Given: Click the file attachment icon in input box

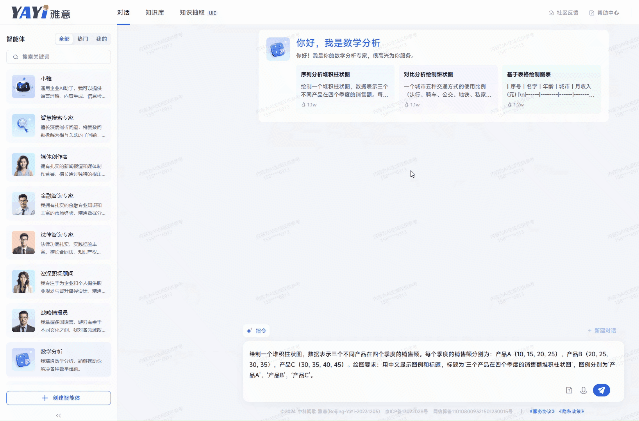Looking at the screenshot, I should pyautogui.click(x=568, y=390).
